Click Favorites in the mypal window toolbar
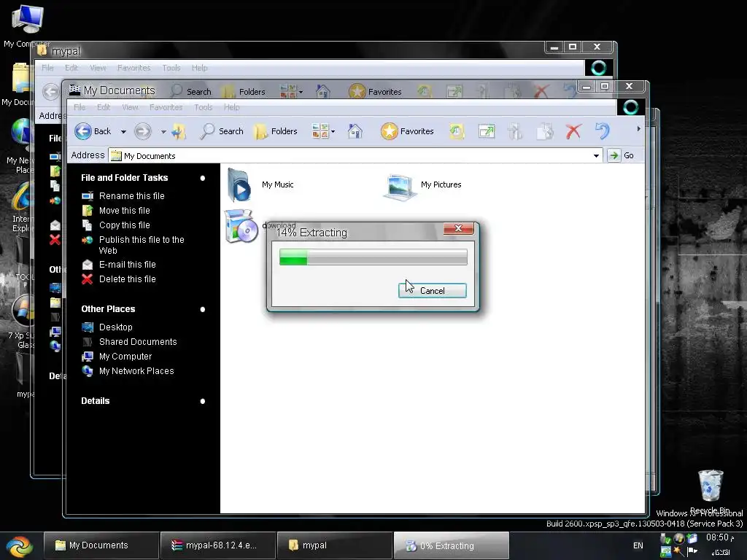Image resolution: width=747 pixels, height=560 pixels. click(x=376, y=91)
